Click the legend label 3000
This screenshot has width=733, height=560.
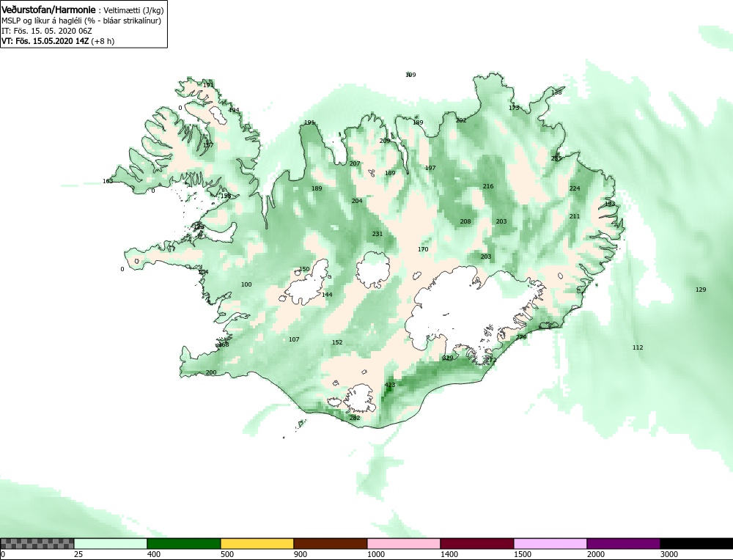point(669,554)
